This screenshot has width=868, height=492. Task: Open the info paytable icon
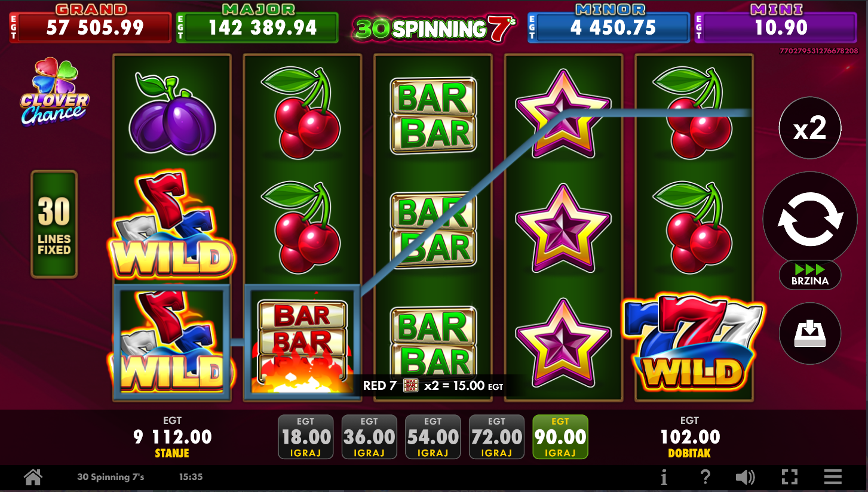tap(664, 477)
